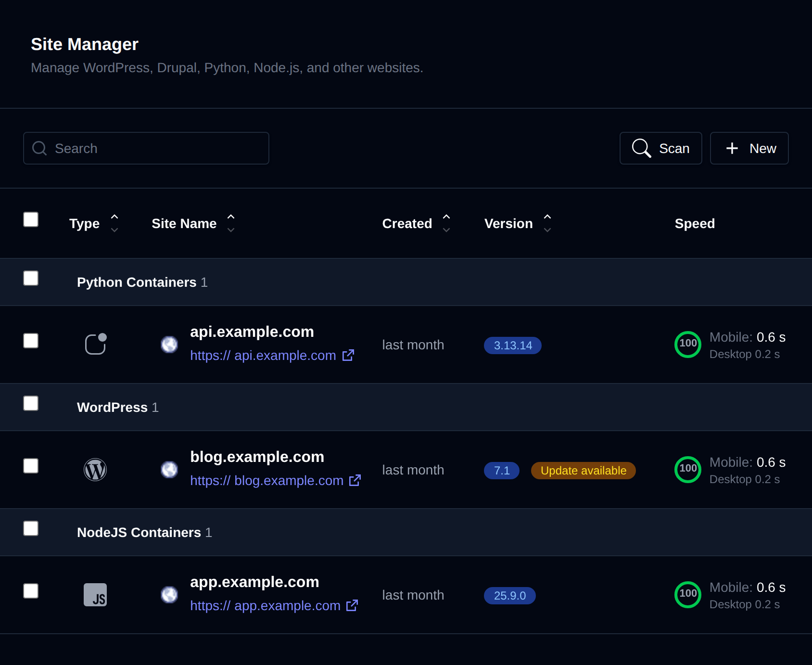
Task: Click the Site Manager heading
Action: [85, 44]
